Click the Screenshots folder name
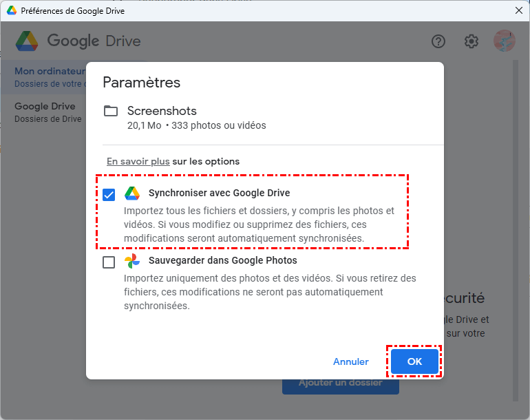Viewport: 530px width, 420px height. point(162,111)
